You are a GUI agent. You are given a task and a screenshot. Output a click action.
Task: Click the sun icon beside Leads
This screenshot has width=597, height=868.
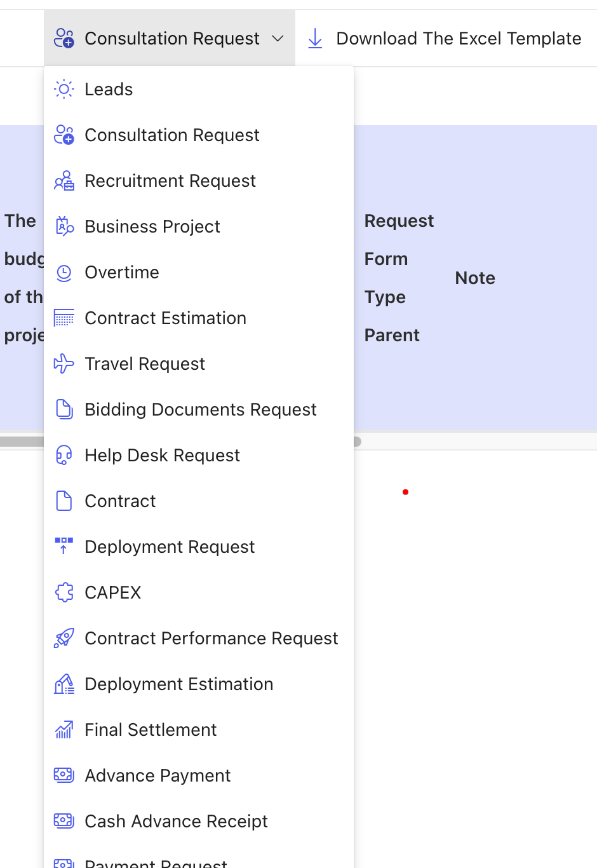coord(64,90)
